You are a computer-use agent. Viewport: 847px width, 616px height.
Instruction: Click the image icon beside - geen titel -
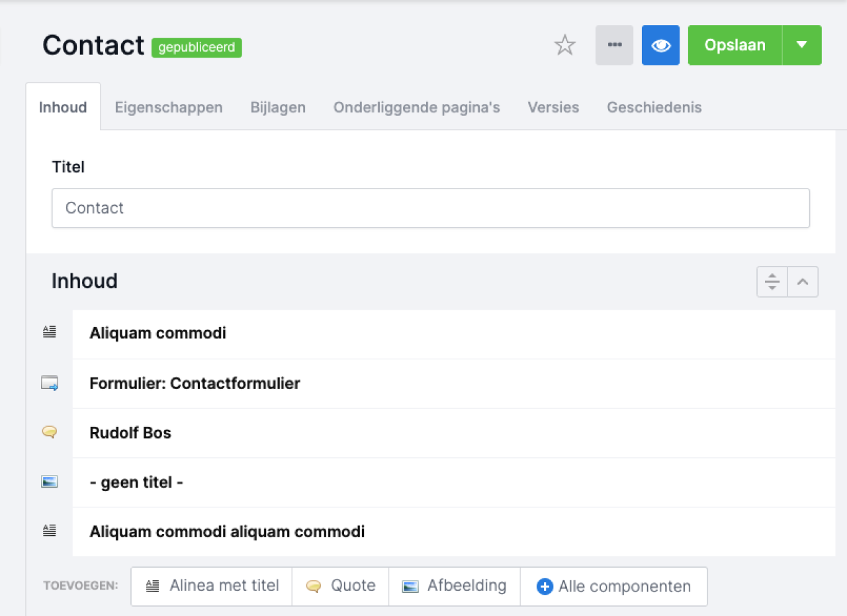[x=50, y=482]
